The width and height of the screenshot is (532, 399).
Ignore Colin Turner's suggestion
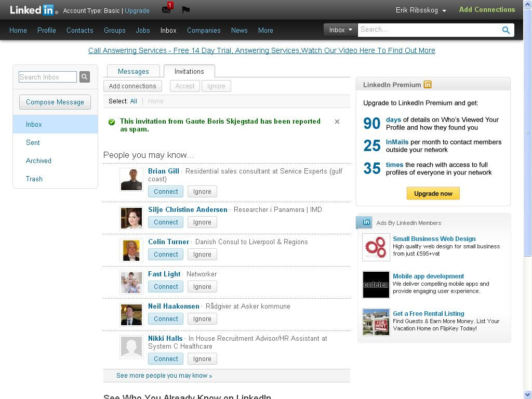(x=202, y=255)
